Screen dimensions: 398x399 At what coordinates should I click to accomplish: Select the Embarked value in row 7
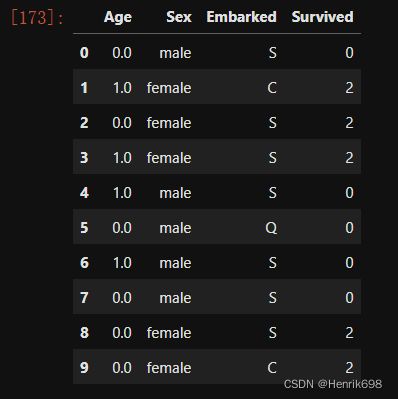[x=273, y=298]
